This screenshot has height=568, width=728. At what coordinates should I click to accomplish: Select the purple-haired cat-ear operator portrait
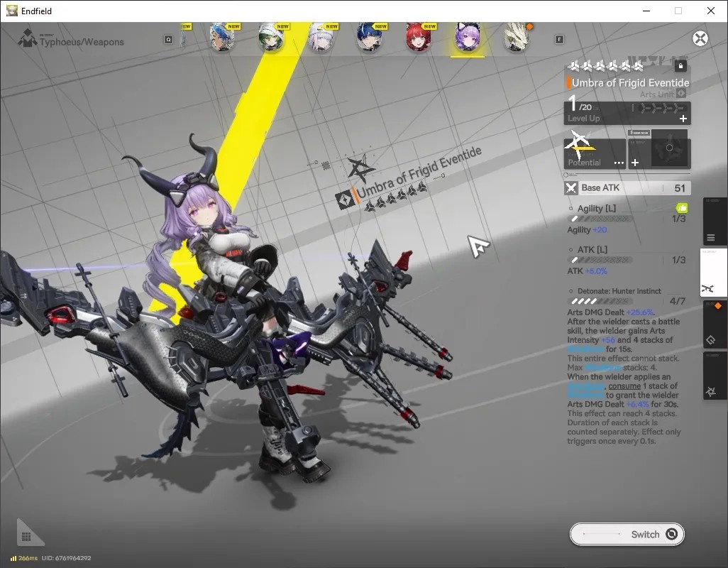468,37
